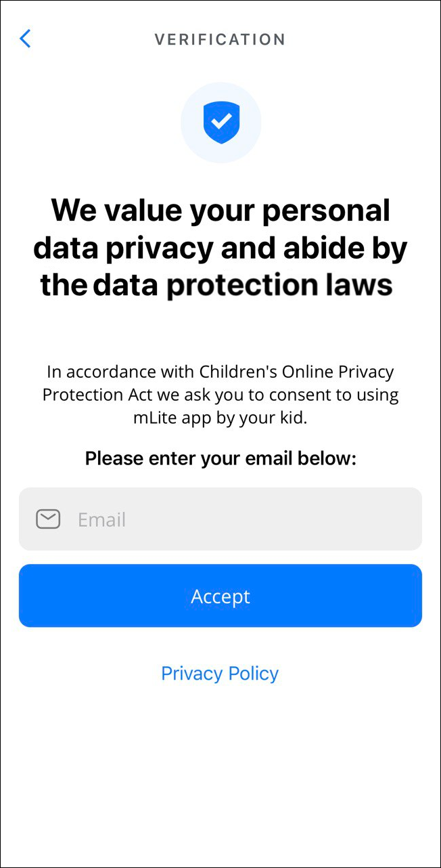Tap the blue Accept button
441x868 pixels.
tap(220, 596)
